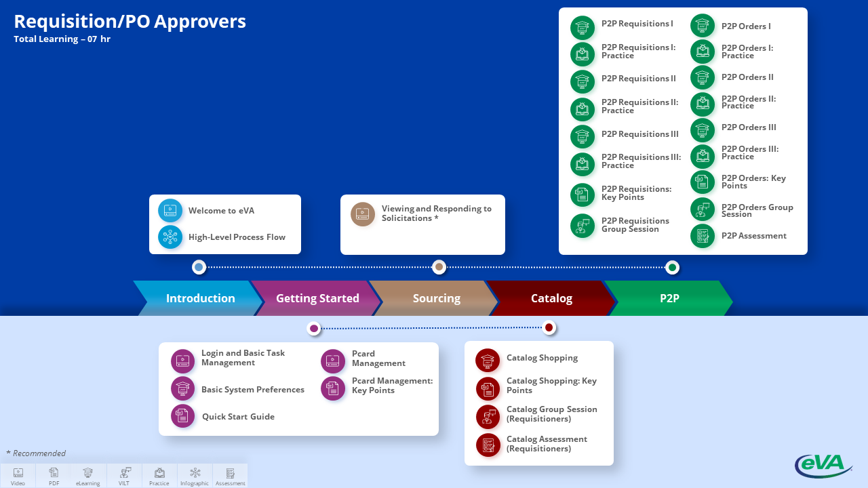Click the Catalog Assessment (Requisitioners) icon
Image resolution: width=868 pixels, height=488 pixels.
[x=488, y=445]
